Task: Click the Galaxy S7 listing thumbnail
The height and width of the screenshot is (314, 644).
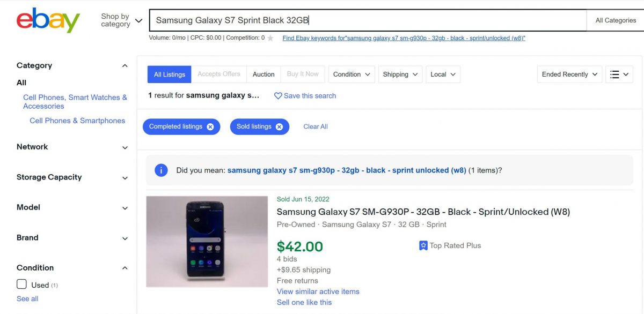Action: coord(207,241)
